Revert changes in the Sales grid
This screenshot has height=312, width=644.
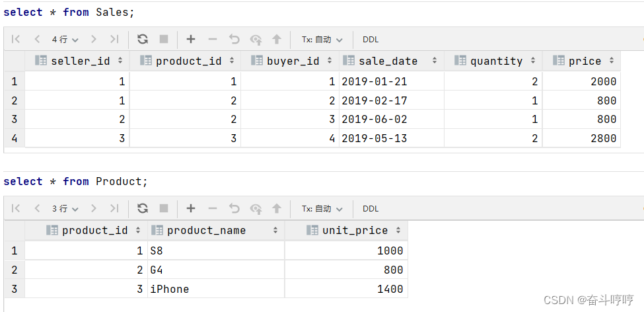[234, 39]
